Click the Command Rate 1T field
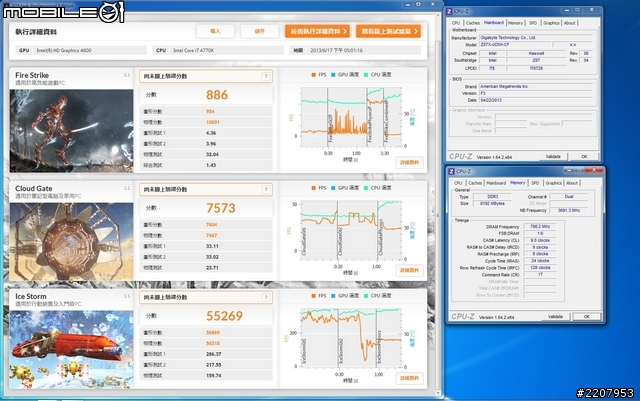 tap(540, 274)
